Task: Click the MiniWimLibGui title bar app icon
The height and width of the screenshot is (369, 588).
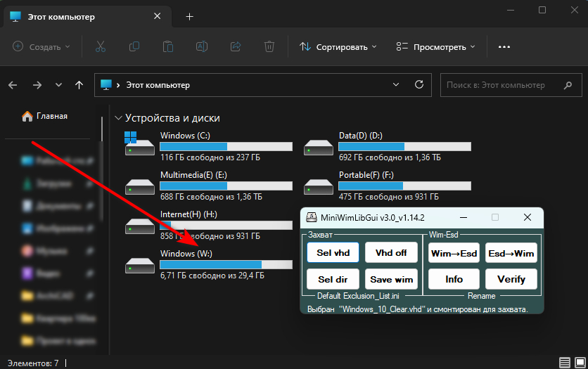Action: 312,217
